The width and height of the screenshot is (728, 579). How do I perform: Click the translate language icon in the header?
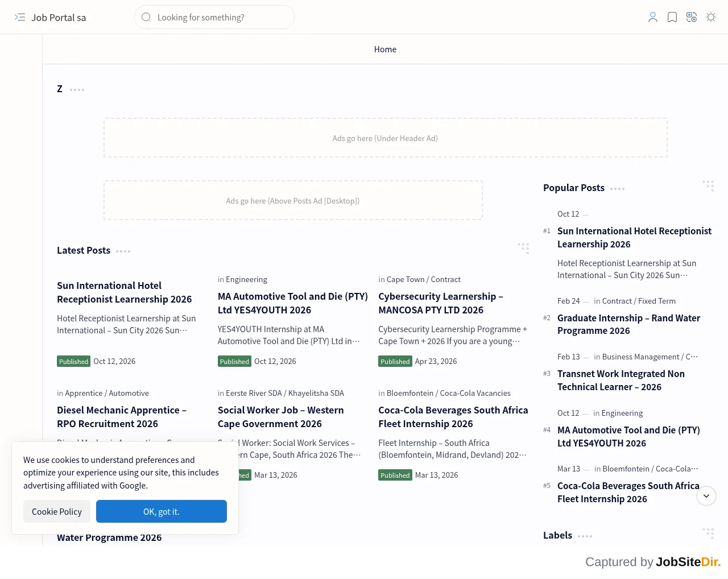coord(692,18)
